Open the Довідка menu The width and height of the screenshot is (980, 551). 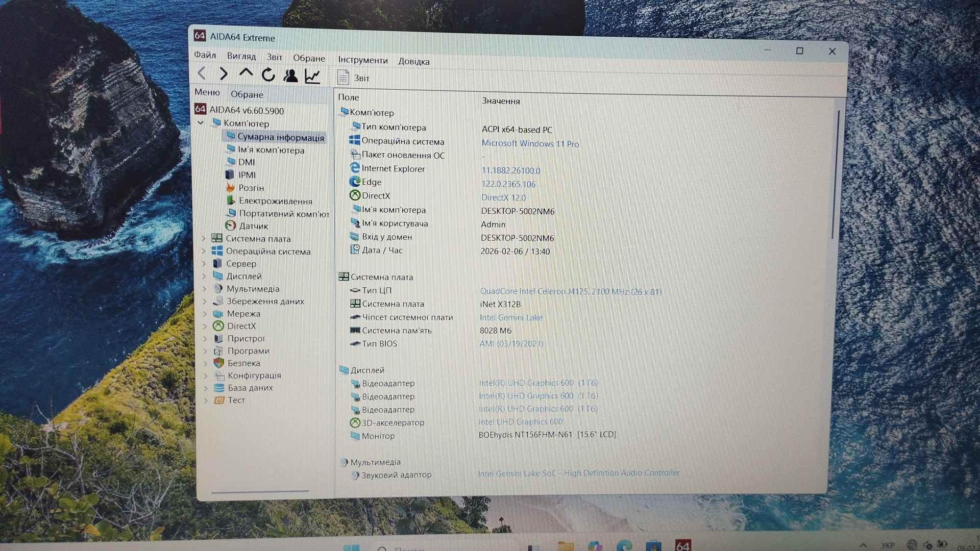coord(413,62)
